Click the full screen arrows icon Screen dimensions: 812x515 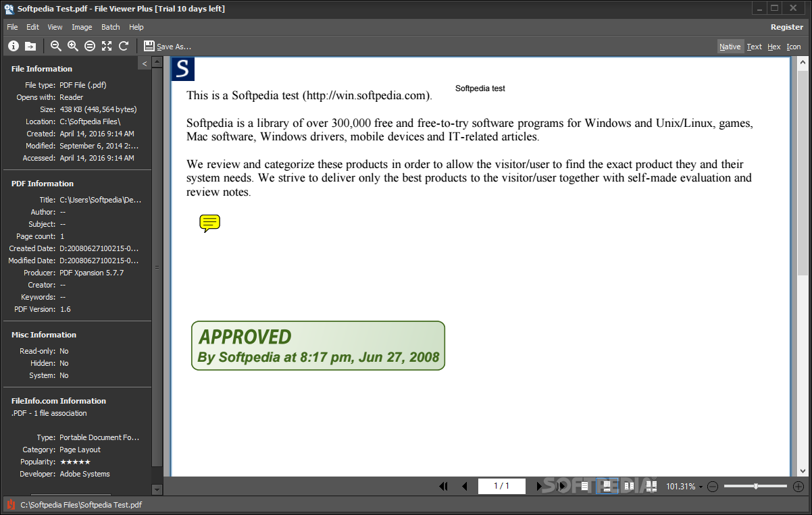(107, 46)
